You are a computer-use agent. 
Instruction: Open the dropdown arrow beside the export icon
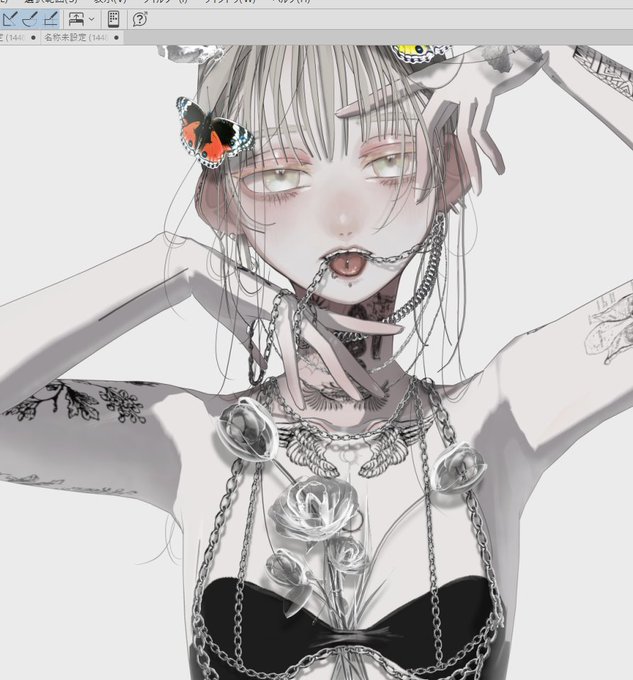[91, 20]
